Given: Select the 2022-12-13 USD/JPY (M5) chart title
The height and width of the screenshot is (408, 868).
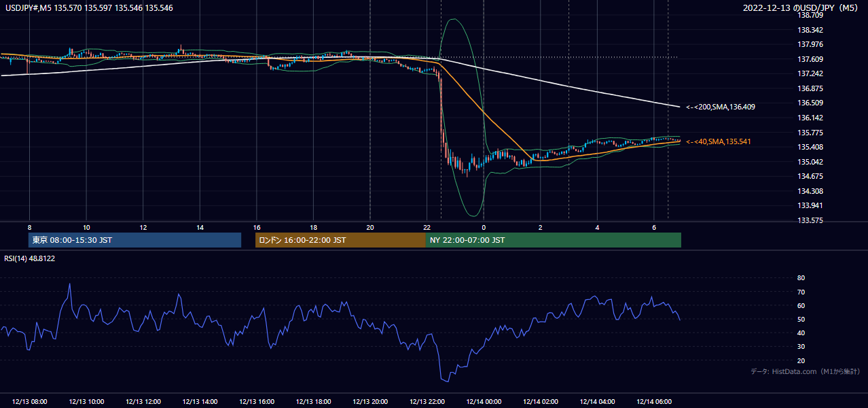Looking at the screenshot, I should pyautogui.click(x=801, y=8).
